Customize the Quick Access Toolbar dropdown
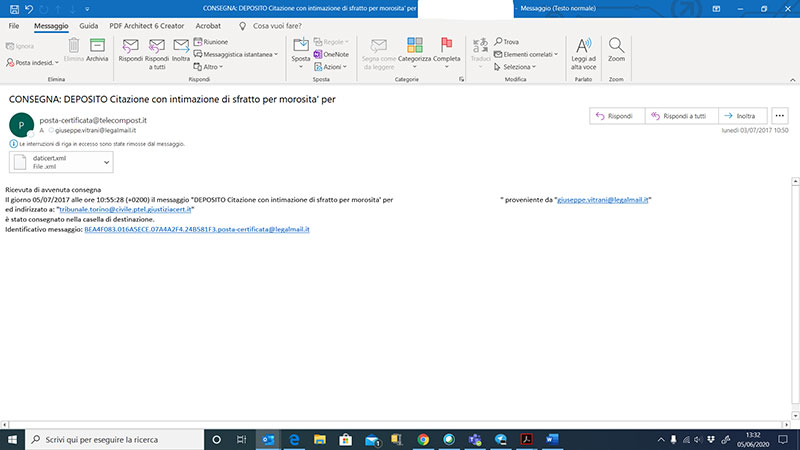 (x=87, y=9)
